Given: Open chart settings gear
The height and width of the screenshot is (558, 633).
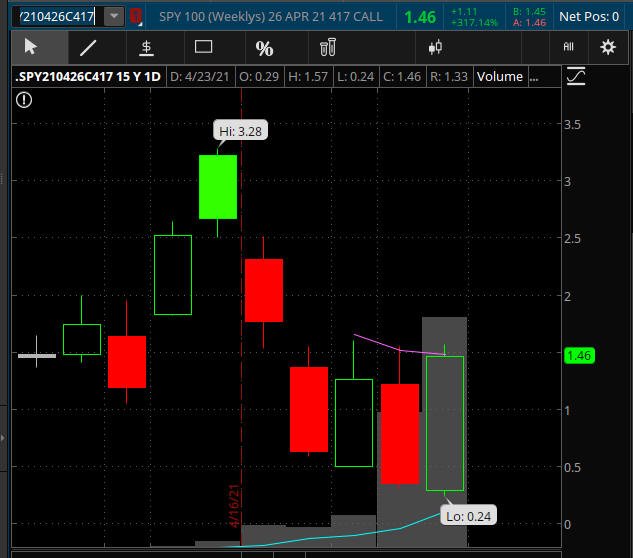Looking at the screenshot, I should (608, 47).
